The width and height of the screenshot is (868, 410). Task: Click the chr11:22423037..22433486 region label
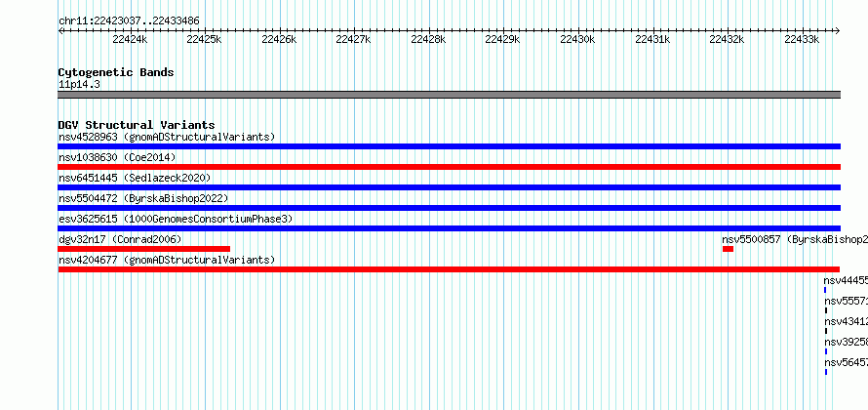[x=129, y=21]
